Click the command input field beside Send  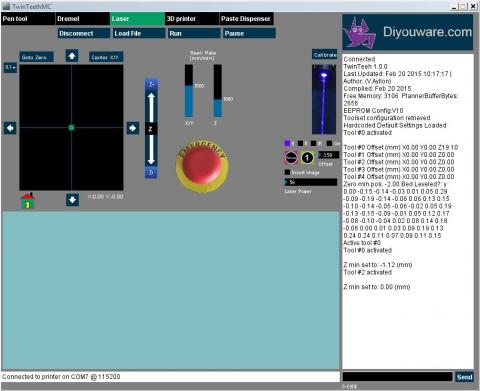tap(398, 377)
